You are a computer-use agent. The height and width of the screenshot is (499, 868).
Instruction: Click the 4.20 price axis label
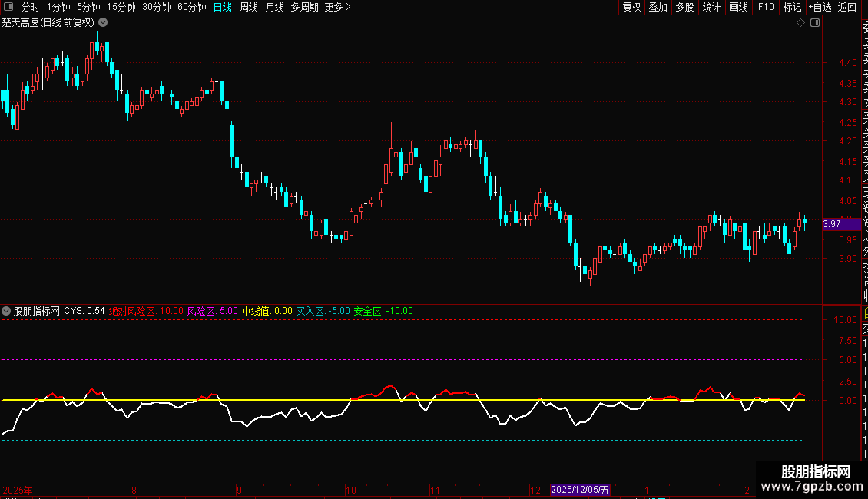[x=847, y=141]
